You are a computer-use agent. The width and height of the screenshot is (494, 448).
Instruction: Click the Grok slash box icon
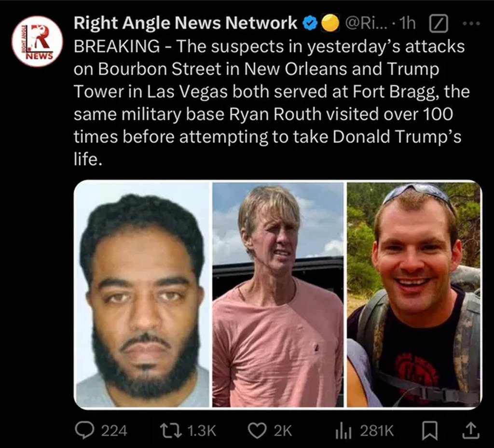[439, 23]
